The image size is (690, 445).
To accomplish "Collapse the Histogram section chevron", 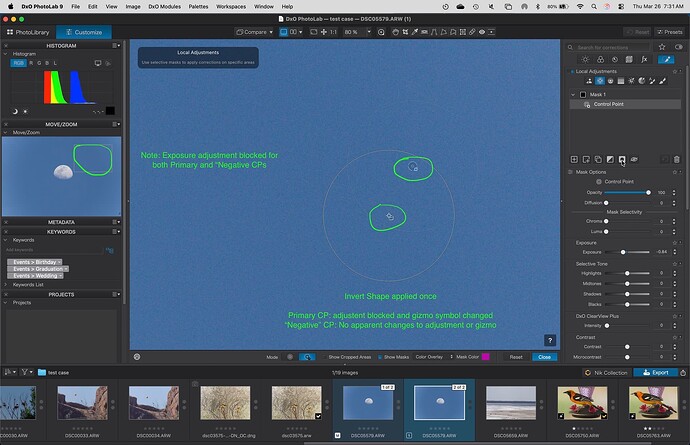I will click(x=6, y=54).
